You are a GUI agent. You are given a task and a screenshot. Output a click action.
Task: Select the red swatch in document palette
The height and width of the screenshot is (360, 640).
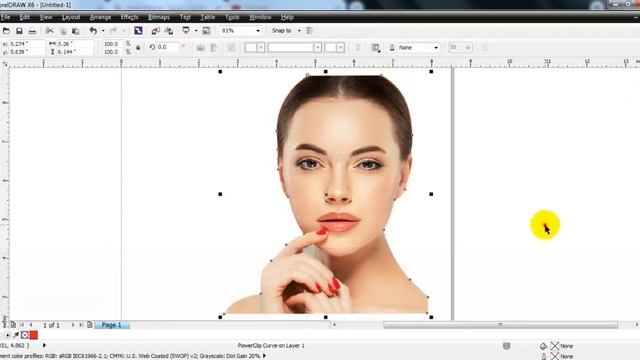tap(33, 335)
